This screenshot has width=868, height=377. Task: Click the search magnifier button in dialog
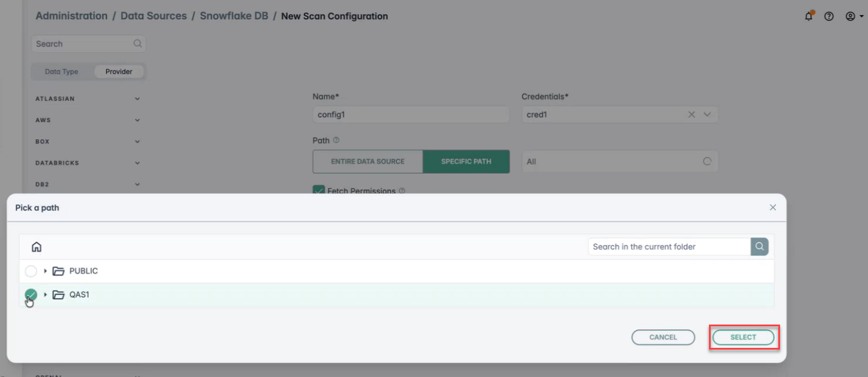(x=760, y=246)
